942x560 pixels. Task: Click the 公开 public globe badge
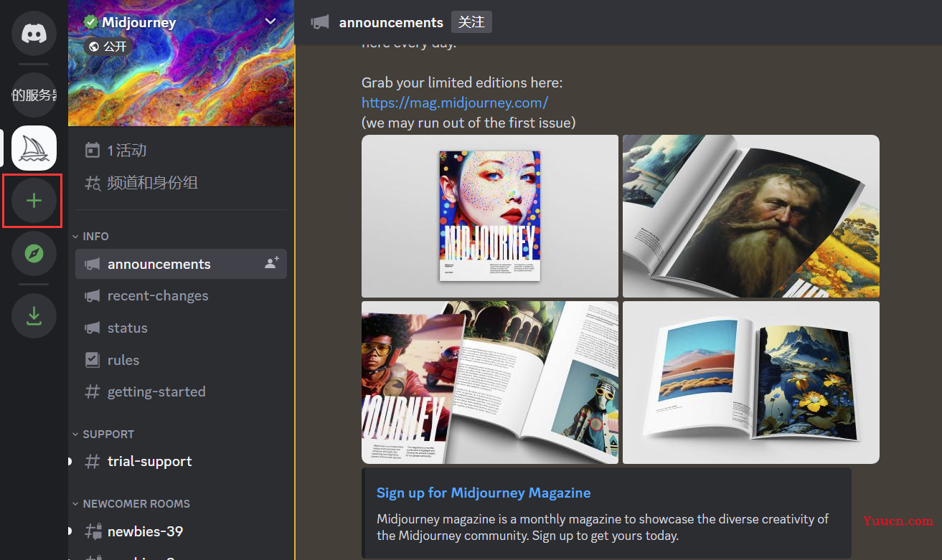pyautogui.click(x=108, y=47)
